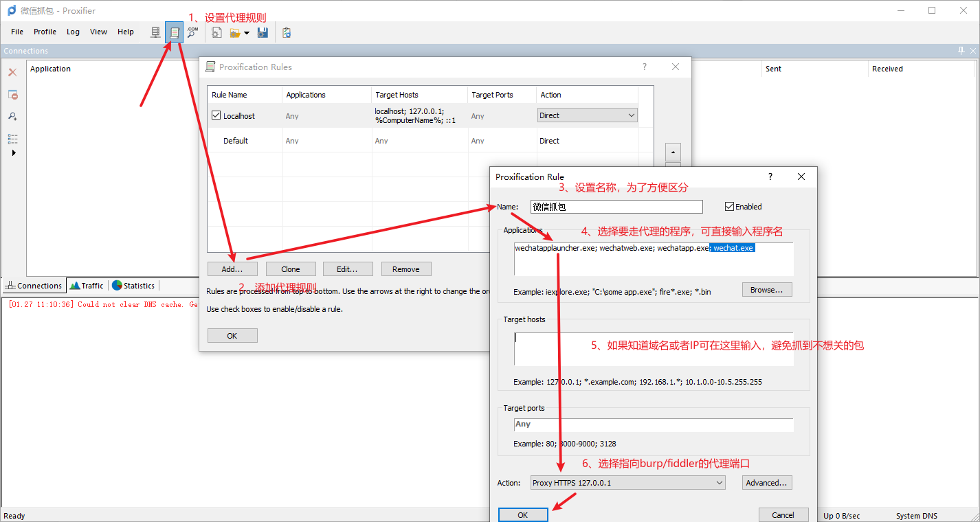Open the Help menu
980x522 pixels.
click(x=126, y=32)
